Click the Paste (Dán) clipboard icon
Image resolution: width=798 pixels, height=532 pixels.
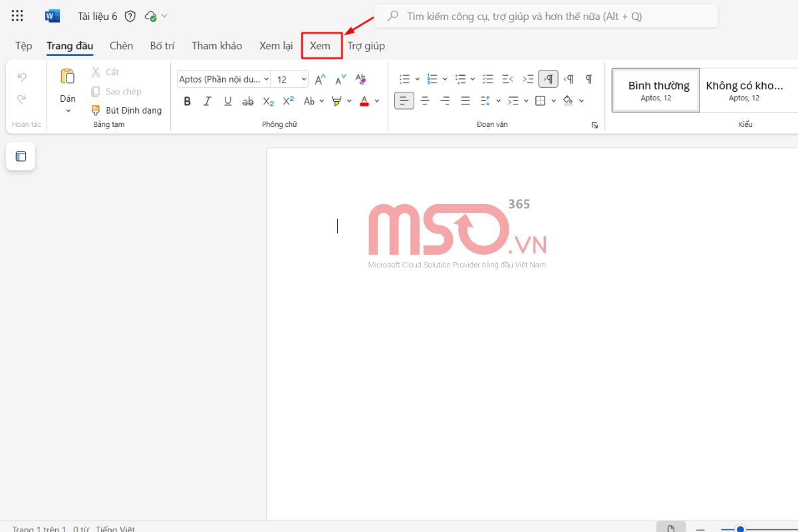click(68, 76)
